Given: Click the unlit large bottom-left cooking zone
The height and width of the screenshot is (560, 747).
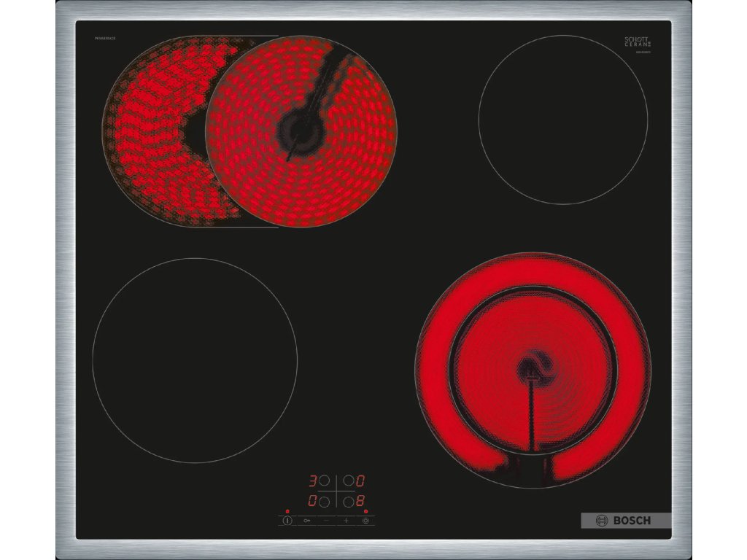Looking at the screenshot, I should (195, 360).
